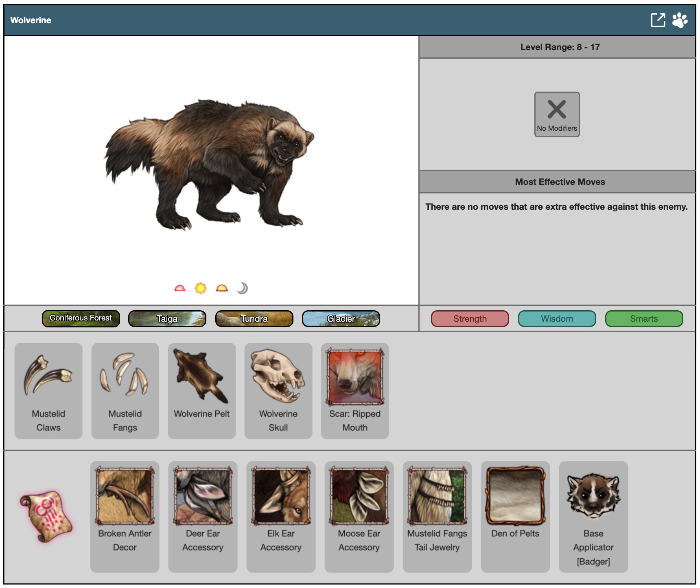This screenshot has height=588, width=700.
Task: Choose the Tundra biome tag
Action: [x=254, y=318]
